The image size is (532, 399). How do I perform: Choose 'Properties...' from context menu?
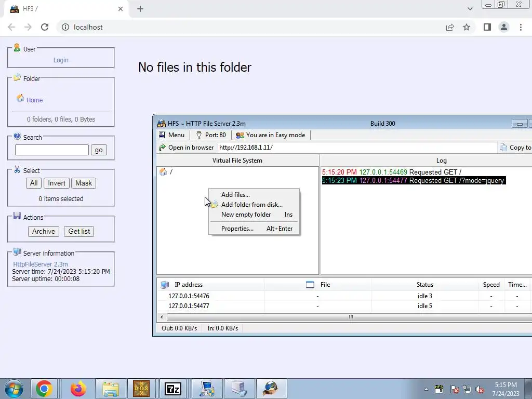point(237,229)
